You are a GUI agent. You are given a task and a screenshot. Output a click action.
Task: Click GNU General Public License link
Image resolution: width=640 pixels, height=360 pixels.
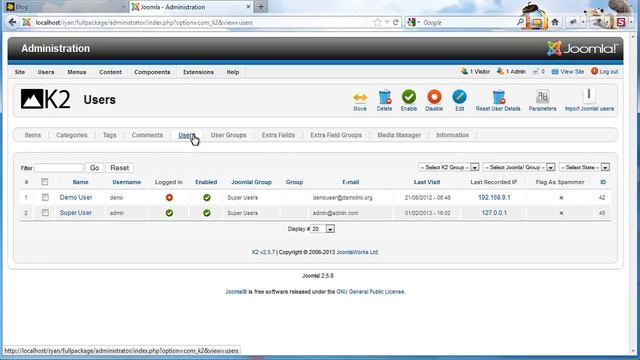point(370,292)
